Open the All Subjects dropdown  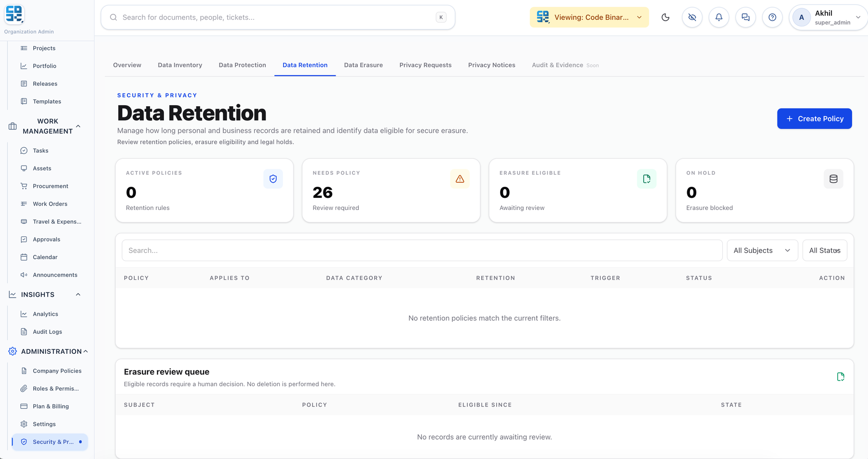coord(762,250)
